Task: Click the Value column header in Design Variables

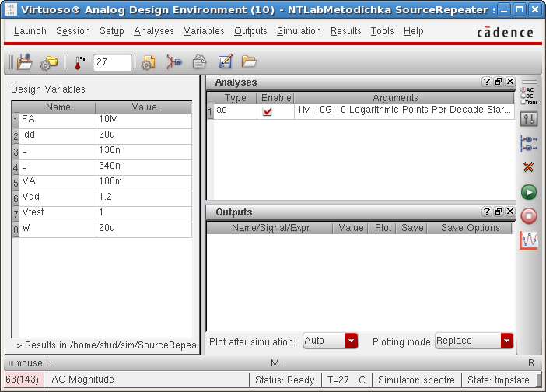Action: click(144, 107)
